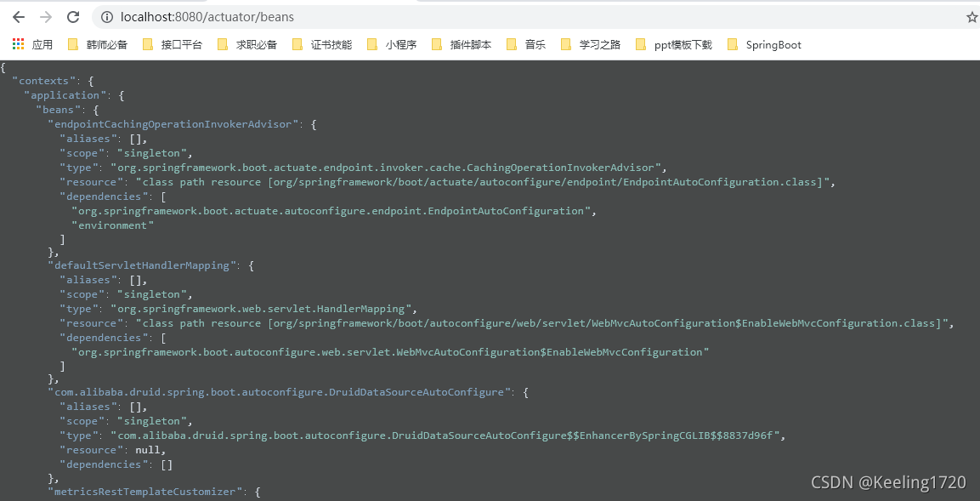Click the CachingOperationInvokerAdvisor type value

point(386,167)
